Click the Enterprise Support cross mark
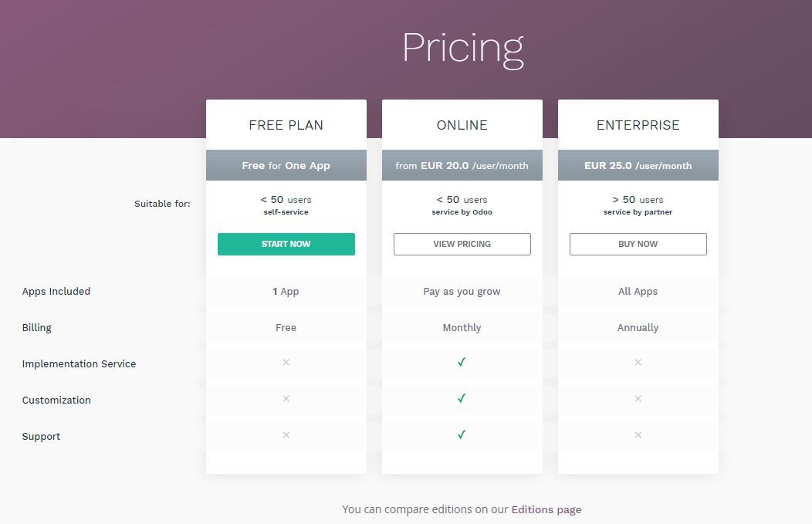This screenshot has height=524, width=812. 638,434
